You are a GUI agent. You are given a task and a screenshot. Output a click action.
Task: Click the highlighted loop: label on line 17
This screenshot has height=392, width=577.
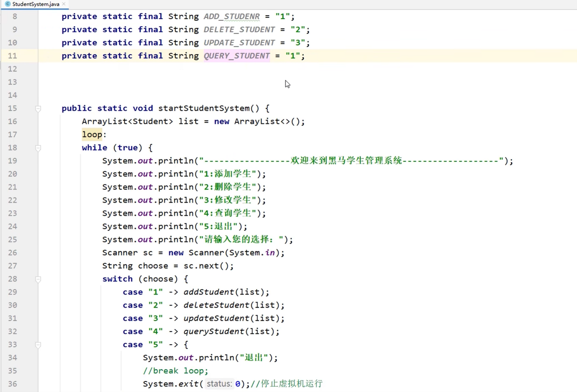point(92,134)
